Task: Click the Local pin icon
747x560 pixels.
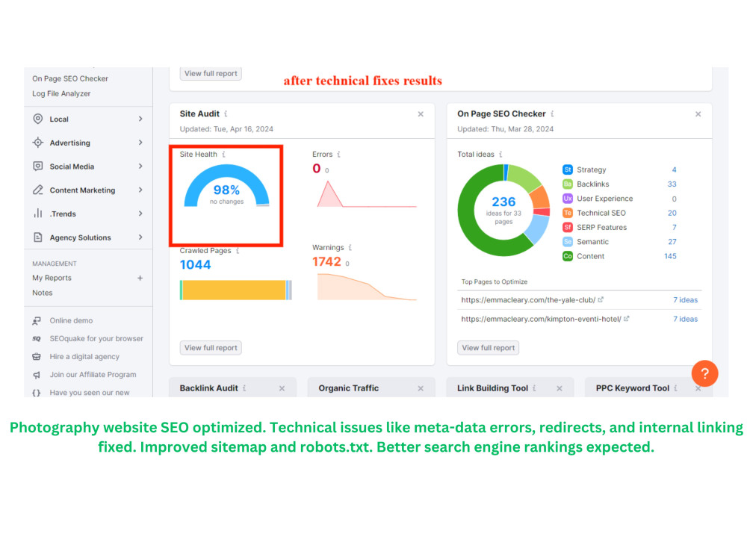Action: pos(37,119)
